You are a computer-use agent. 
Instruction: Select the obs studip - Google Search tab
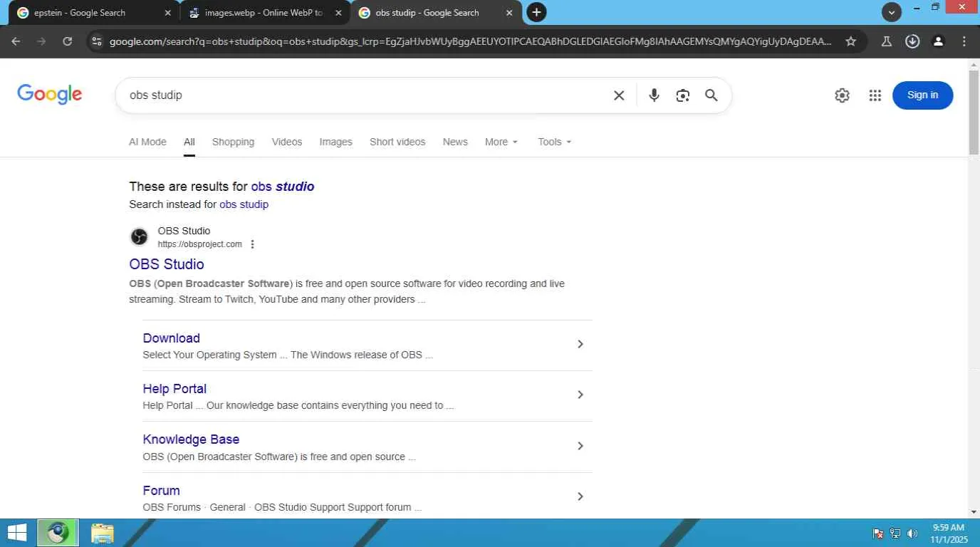(434, 13)
